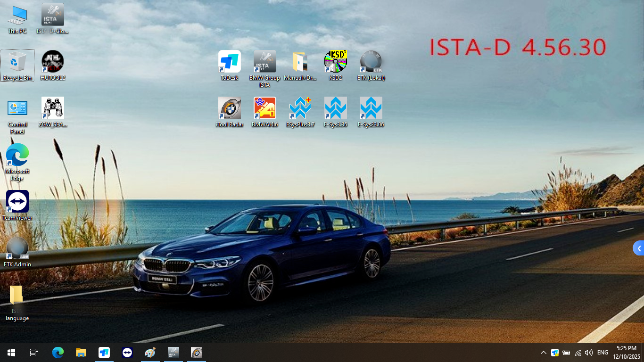
Task: Select the ESysPlus3.7 desktop icon
Action: tap(300, 108)
